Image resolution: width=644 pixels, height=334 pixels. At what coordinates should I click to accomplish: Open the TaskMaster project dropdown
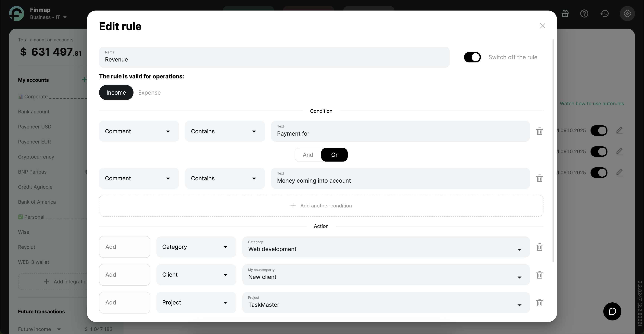tap(385, 303)
